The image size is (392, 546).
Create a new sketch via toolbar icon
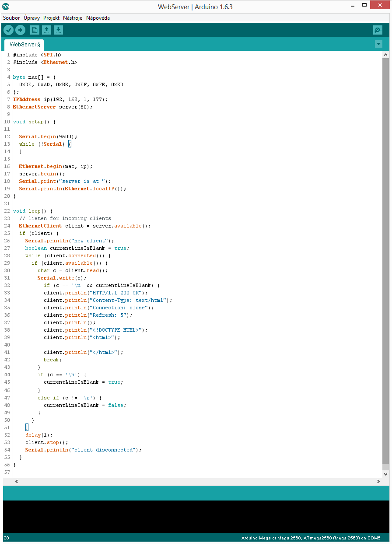35,30
